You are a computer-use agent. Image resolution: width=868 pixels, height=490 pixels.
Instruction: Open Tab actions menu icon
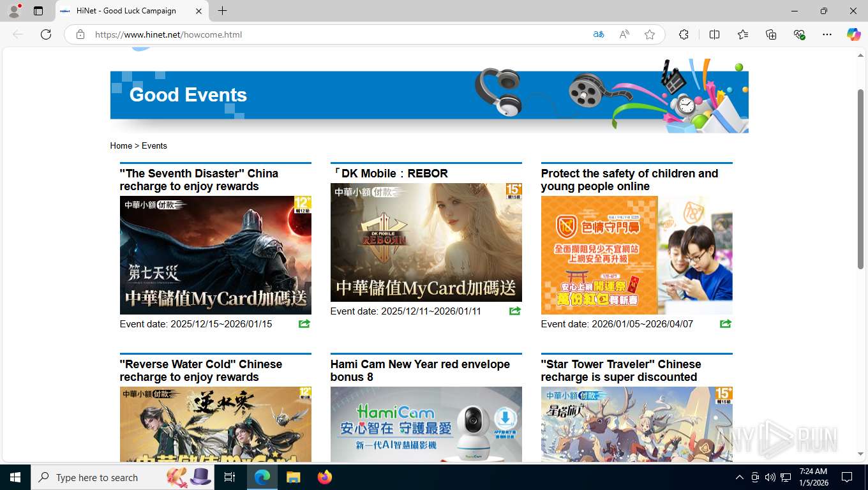coord(38,11)
